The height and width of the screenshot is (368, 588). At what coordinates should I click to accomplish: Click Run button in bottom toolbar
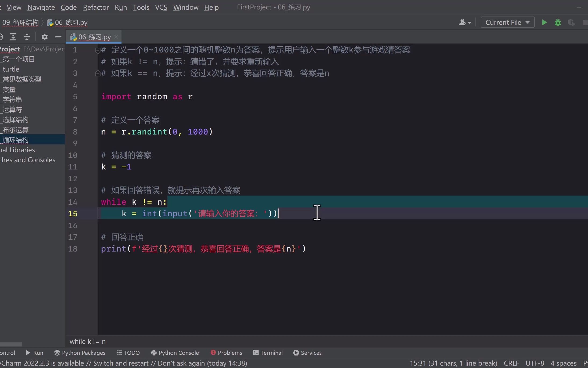click(x=35, y=352)
